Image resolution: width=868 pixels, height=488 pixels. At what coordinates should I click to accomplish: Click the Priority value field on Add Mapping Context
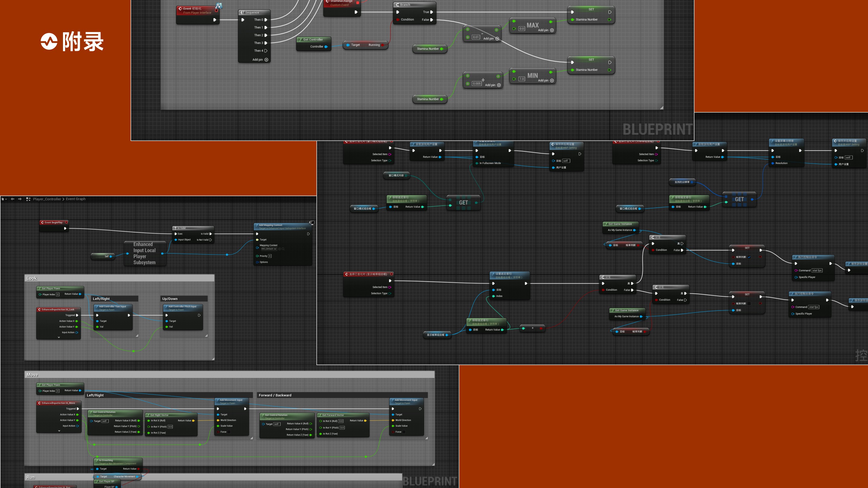pyautogui.click(x=269, y=256)
